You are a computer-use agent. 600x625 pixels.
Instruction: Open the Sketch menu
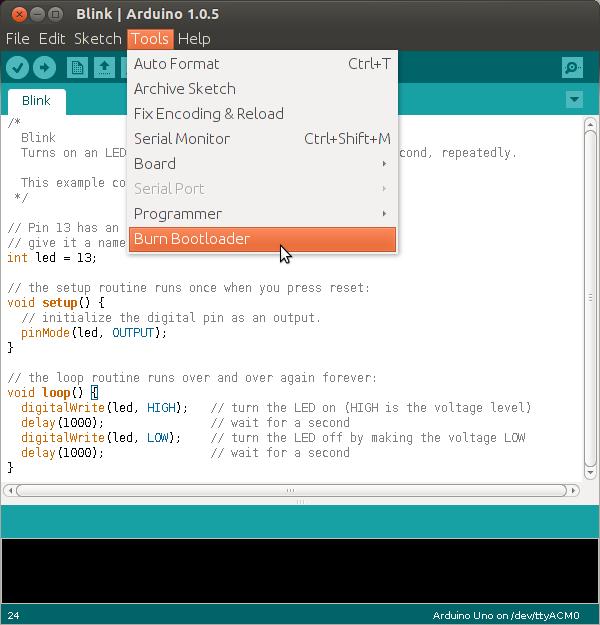97,39
